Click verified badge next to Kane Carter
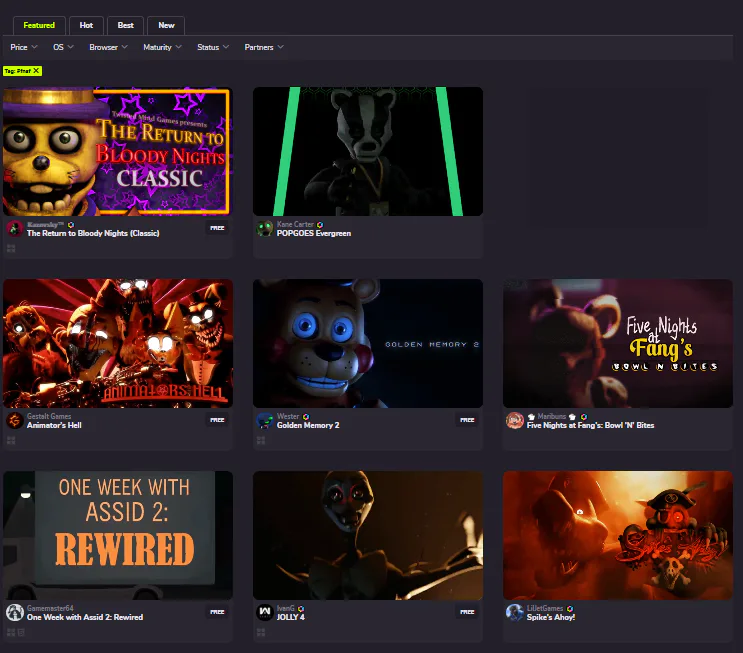 coord(320,225)
